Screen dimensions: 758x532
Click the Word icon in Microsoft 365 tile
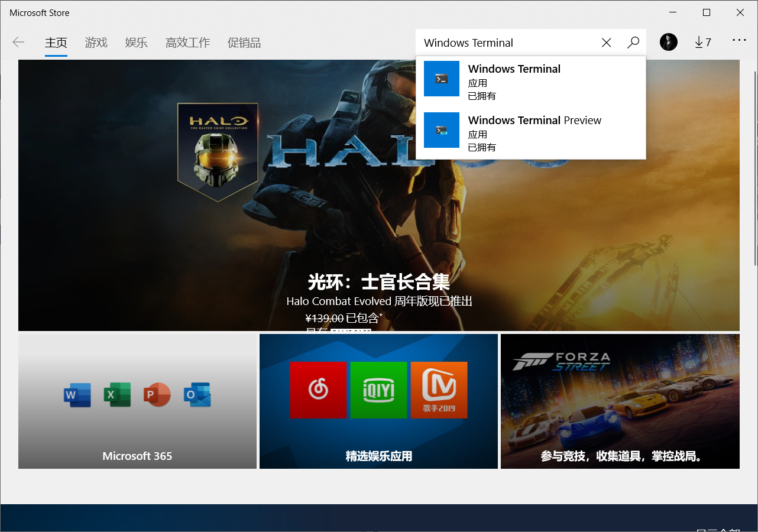pyautogui.click(x=77, y=395)
